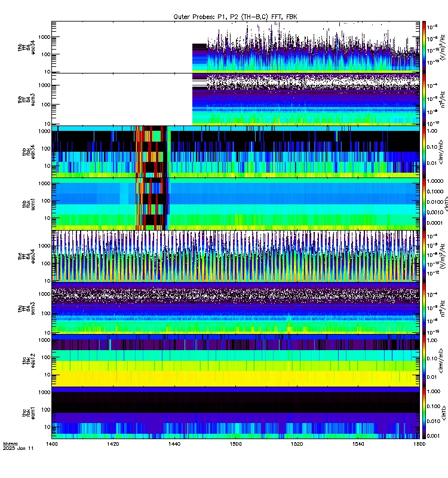Viewport: 448px width, 478px height.
Task: Click the "thb fff 64 scm3" panel label
Action: (26, 100)
